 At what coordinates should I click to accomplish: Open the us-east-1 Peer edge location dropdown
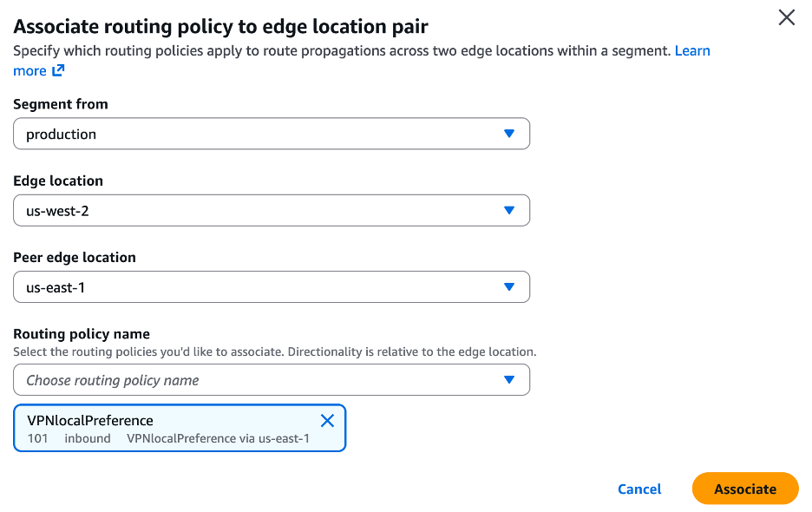[x=271, y=286]
